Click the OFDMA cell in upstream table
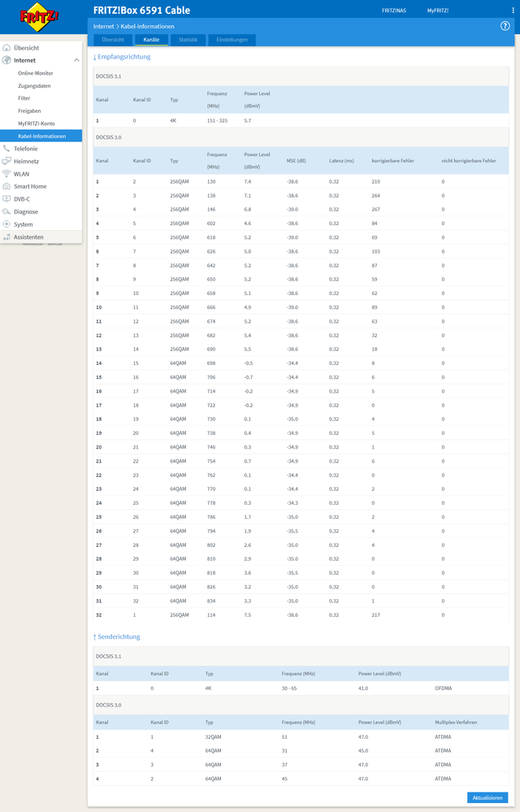Screen dimensions: 520x812 (444, 688)
